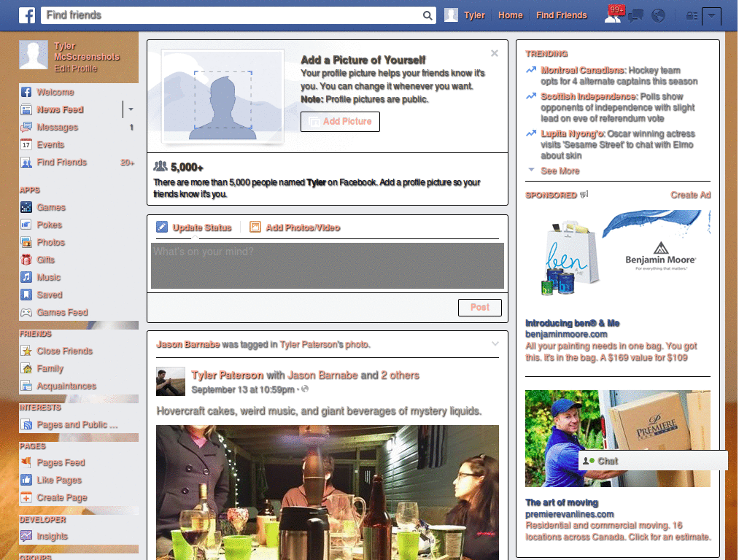Open the story options chevron on Jason Barnabe's post
747x560 pixels.
point(495,343)
